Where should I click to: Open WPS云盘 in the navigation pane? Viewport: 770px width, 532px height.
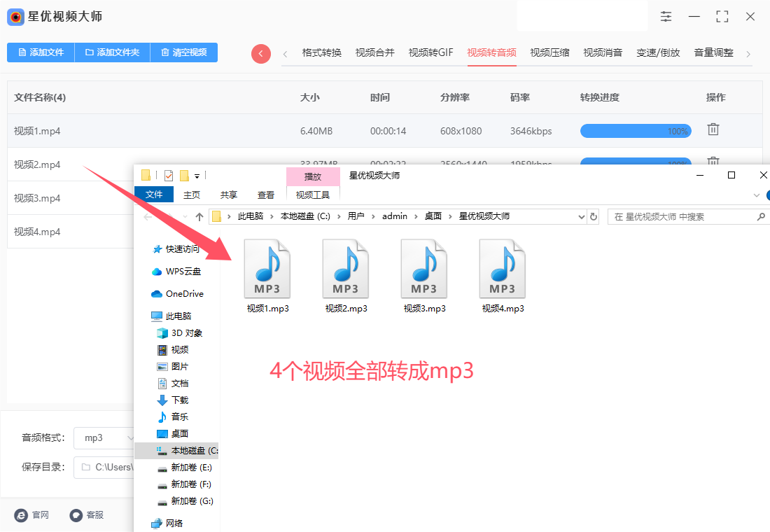[x=176, y=272]
